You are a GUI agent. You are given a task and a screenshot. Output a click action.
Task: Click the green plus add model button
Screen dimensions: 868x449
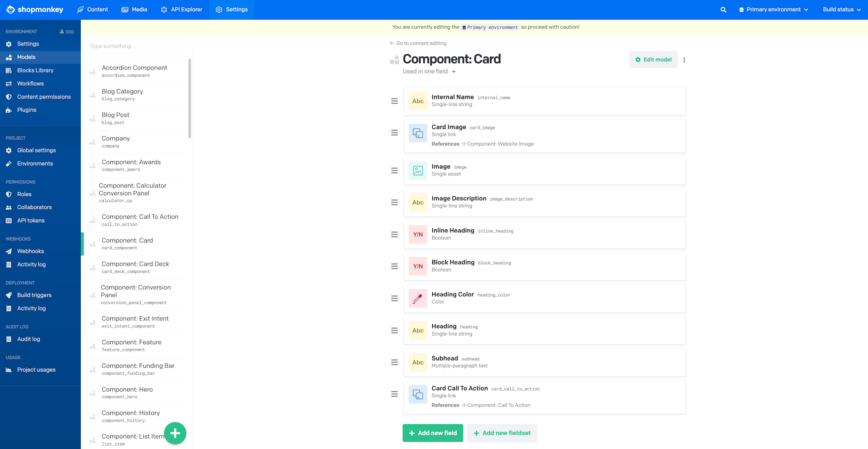click(x=175, y=433)
